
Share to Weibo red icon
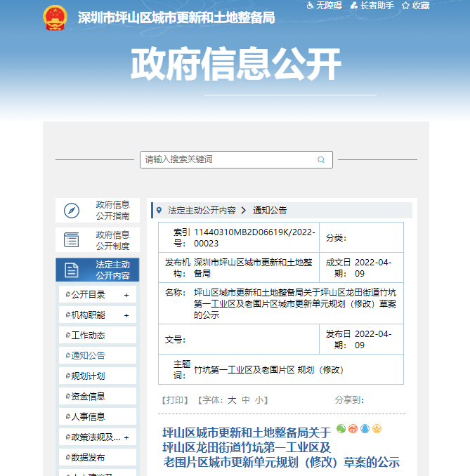click(353, 429)
